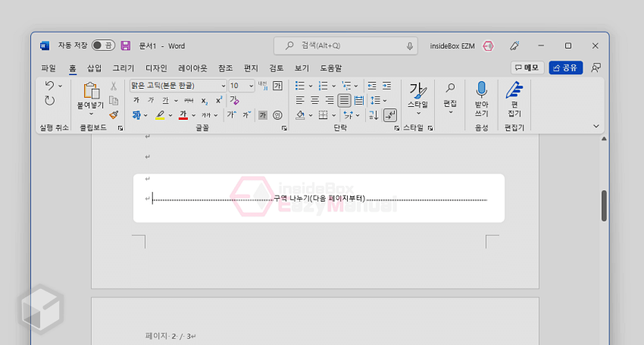Clear all formatting with the eraser icon
The height and width of the screenshot is (345, 644).
[235, 100]
